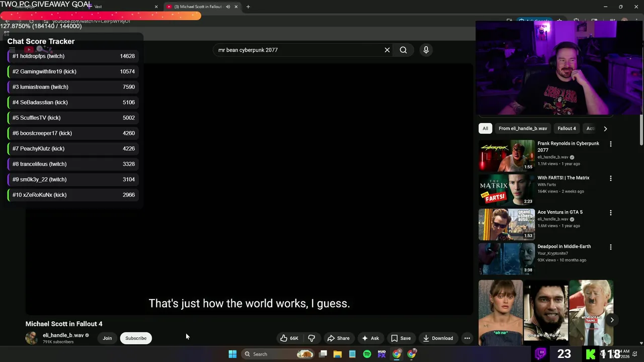Run the YouTube search with magnifier icon
Viewport: 644px width, 362px height.
[x=403, y=50]
